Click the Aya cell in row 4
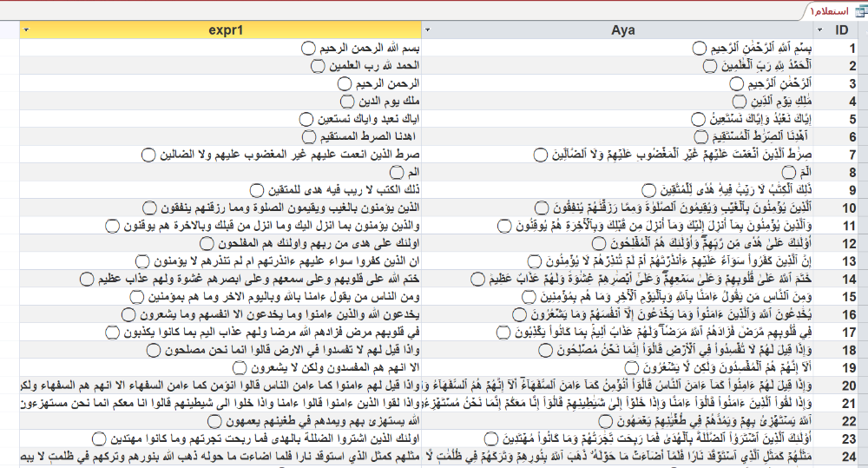The width and height of the screenshot is (868, 468). coord(617,102)
